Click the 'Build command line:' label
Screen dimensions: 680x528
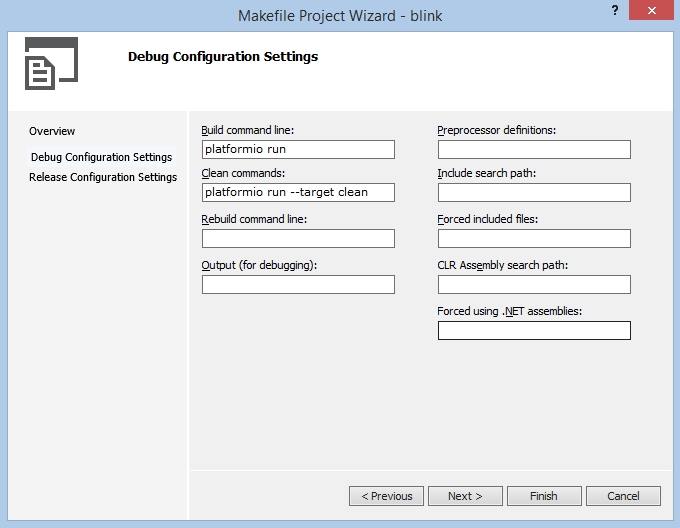tap(248, 130)
